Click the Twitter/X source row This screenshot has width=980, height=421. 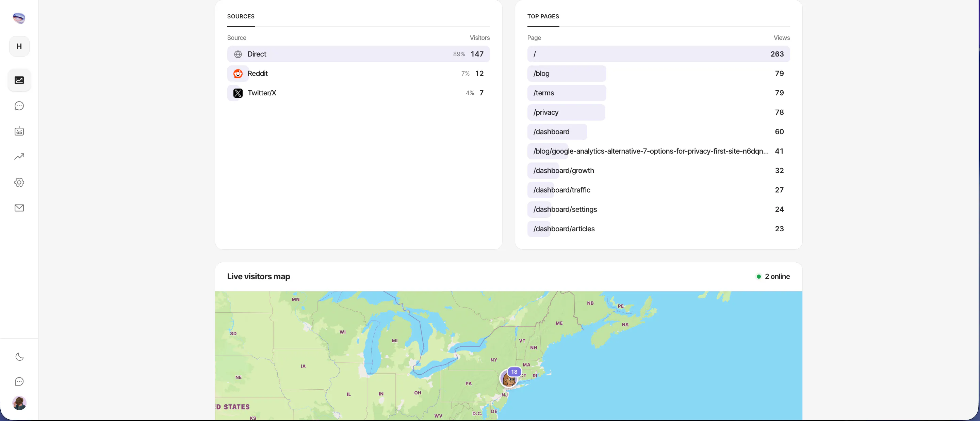[x=358, y=93]
